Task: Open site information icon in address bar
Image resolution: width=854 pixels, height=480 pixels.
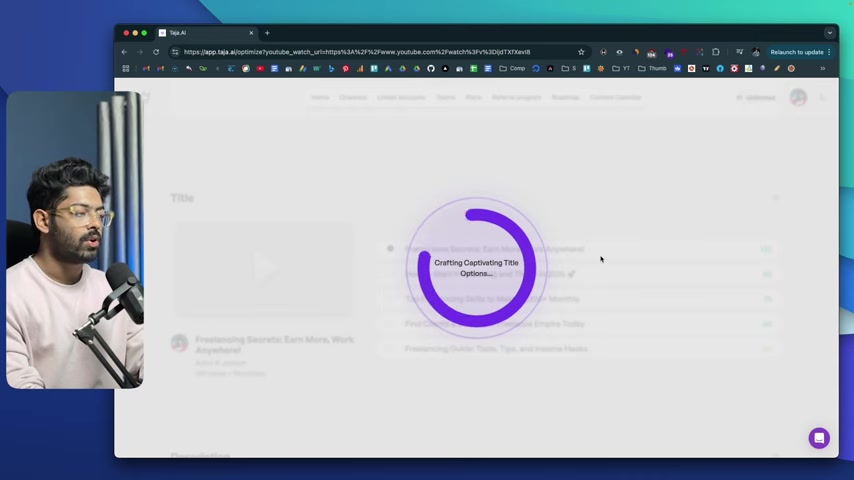Action: (175, 52)
